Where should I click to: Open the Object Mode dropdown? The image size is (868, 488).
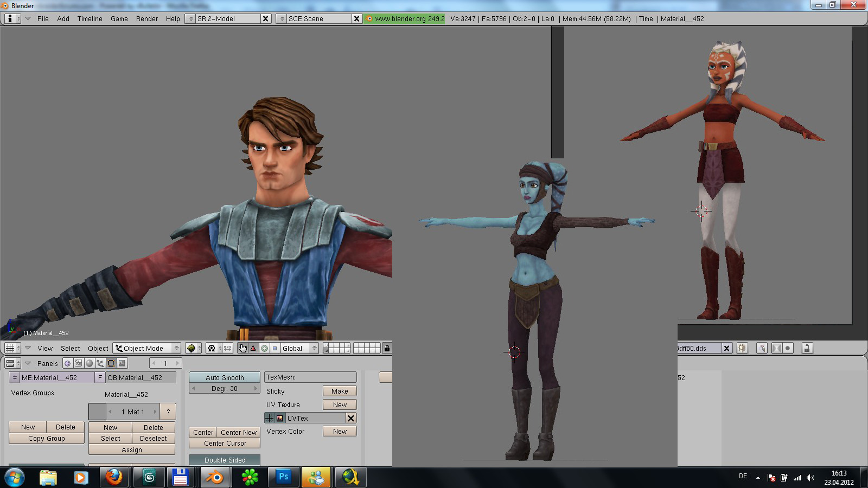coord(146,348)
